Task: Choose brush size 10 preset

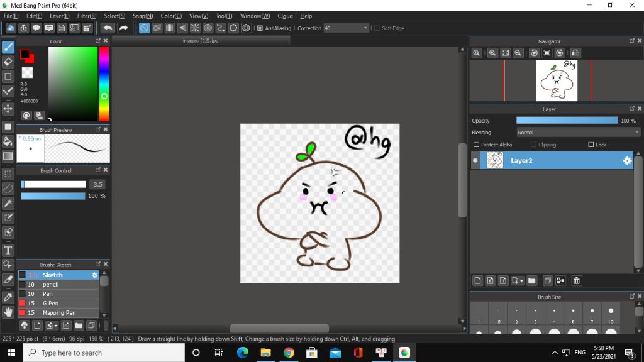Action: point(611,314)
